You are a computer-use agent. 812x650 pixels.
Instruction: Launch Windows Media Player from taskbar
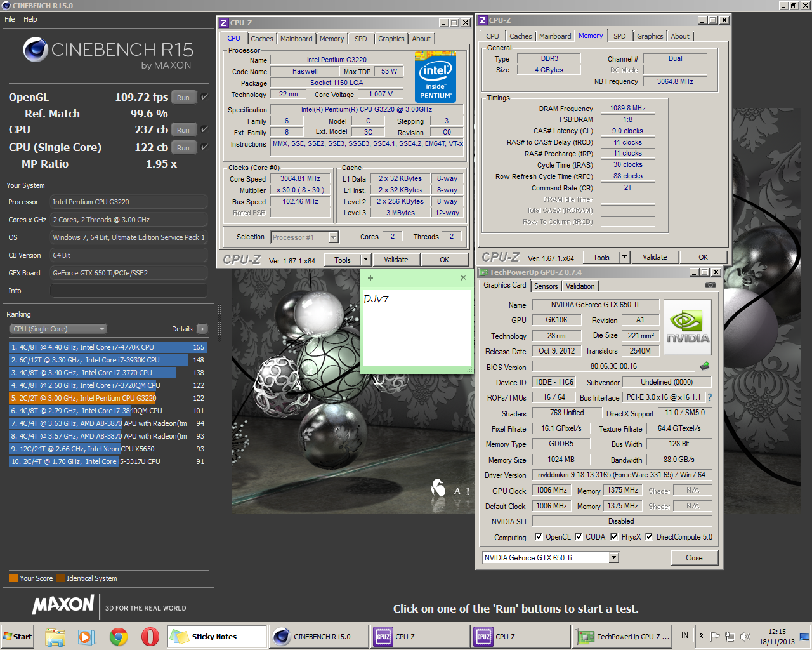pos(86,637)
